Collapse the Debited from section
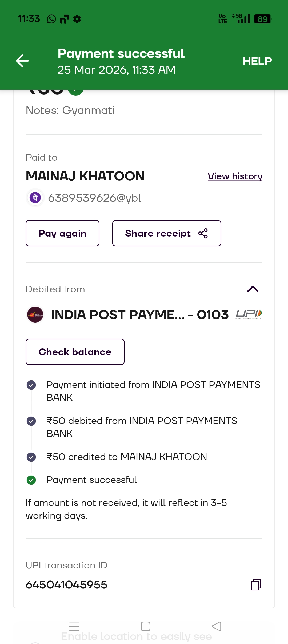Viewport: 288px width, 644px height. pyautogui.click(x=253, y=289)
